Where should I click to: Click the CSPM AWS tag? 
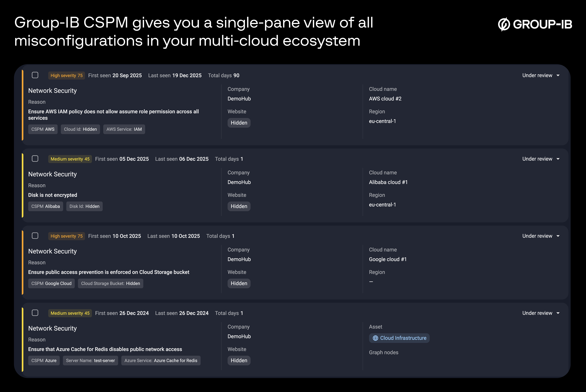coord(43,129)
